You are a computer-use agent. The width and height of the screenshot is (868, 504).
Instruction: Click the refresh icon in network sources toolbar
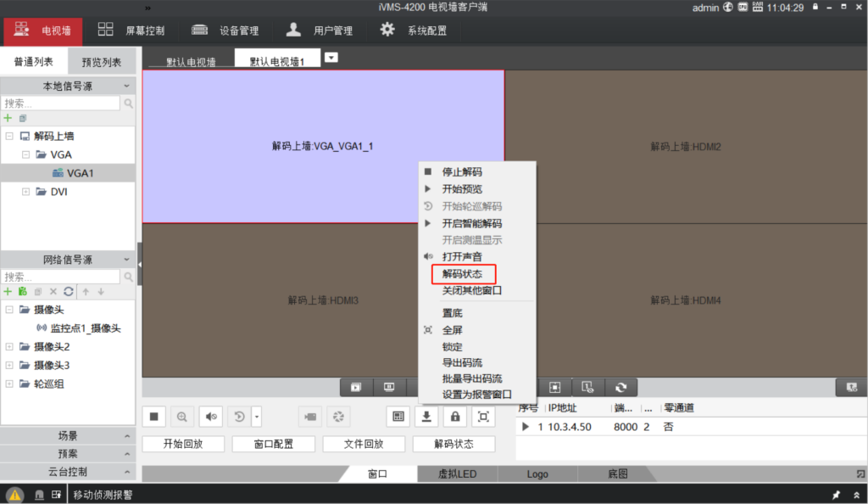tap(69, 291)
